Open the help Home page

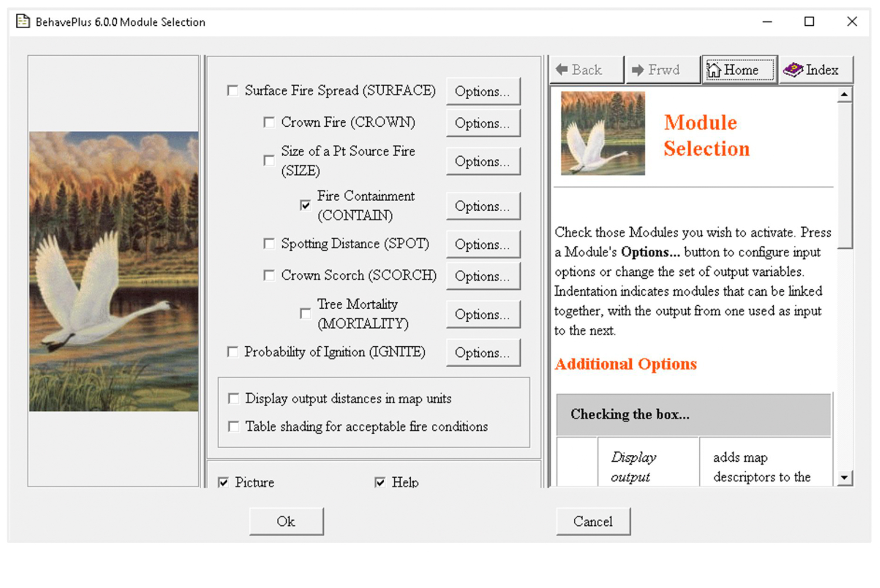click(x=739, y=70)
